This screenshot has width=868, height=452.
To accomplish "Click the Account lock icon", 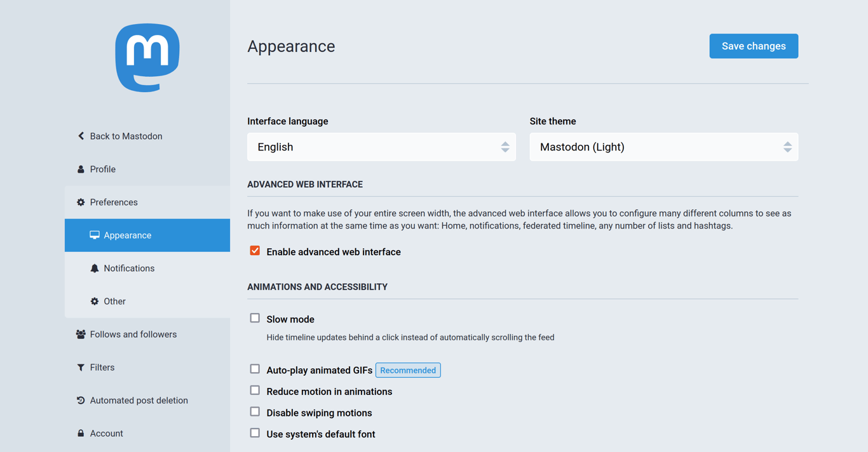I will pos(81,434).
